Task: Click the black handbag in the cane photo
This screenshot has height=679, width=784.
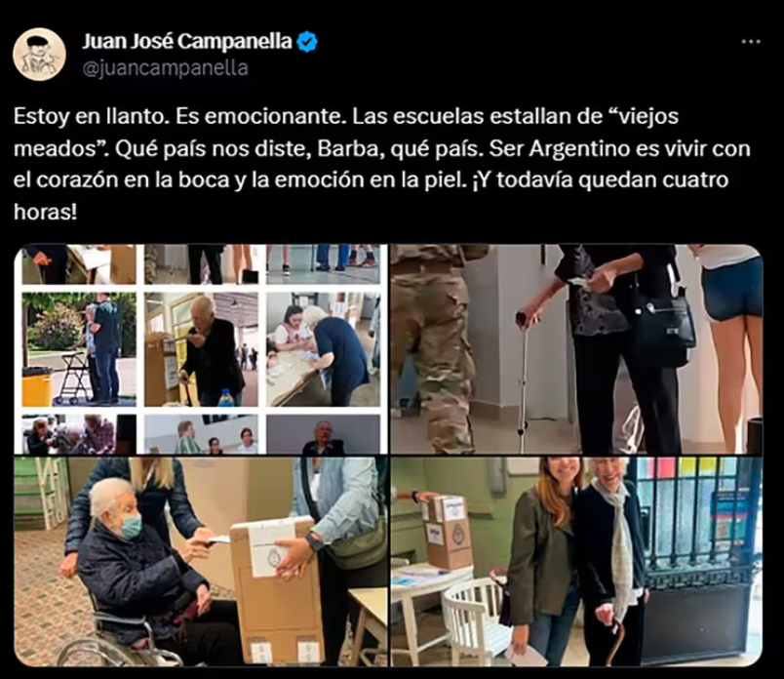Action: (663, 324)
